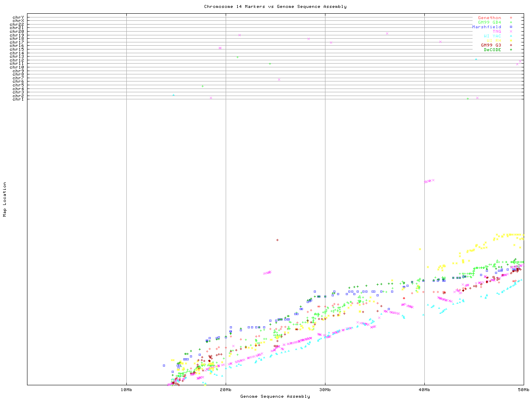
Task: Click the DeCODE green plus legend symbol
Action: tap(511, 50)
